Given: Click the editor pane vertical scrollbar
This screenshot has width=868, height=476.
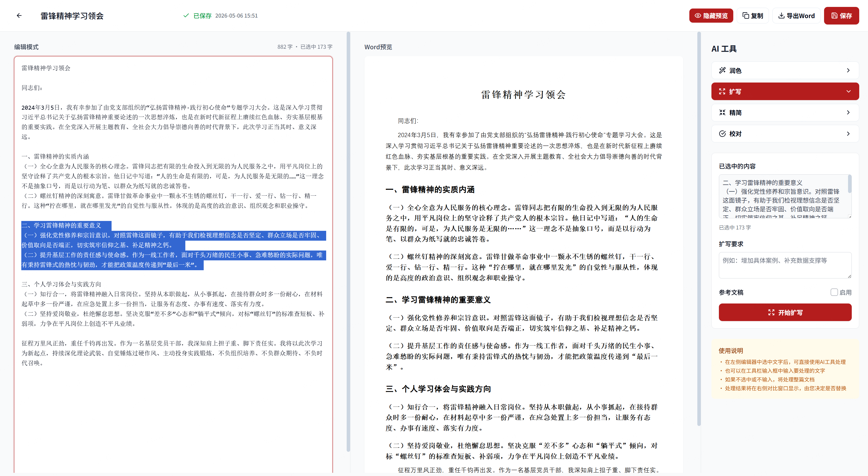Looking at the screenshot, I should [x=349, y=241].
